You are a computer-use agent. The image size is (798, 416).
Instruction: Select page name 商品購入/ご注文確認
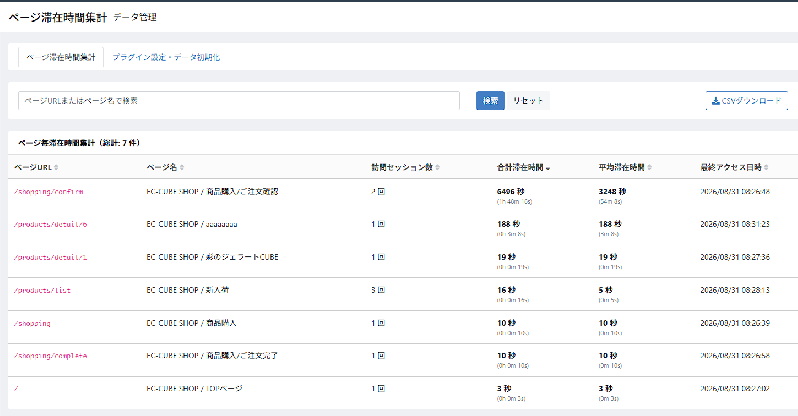tap(243, 192)
